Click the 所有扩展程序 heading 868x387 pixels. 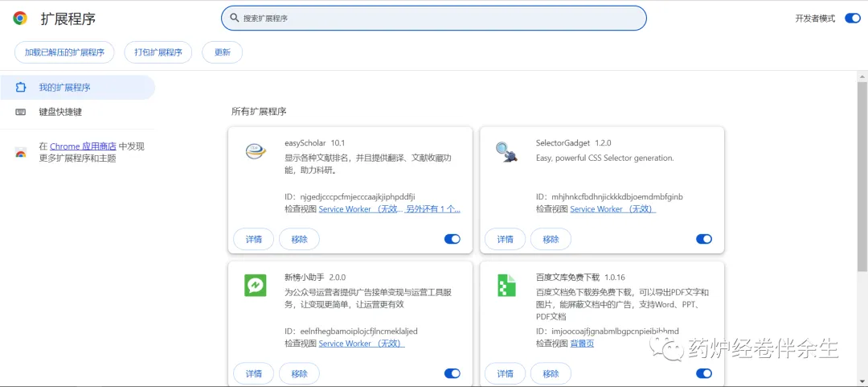click(x=259, y=112)
